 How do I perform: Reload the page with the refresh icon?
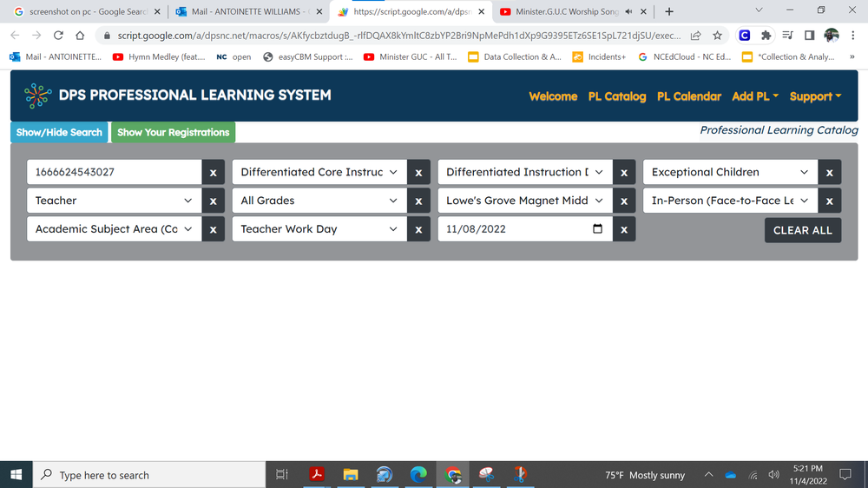click(58, 36)
